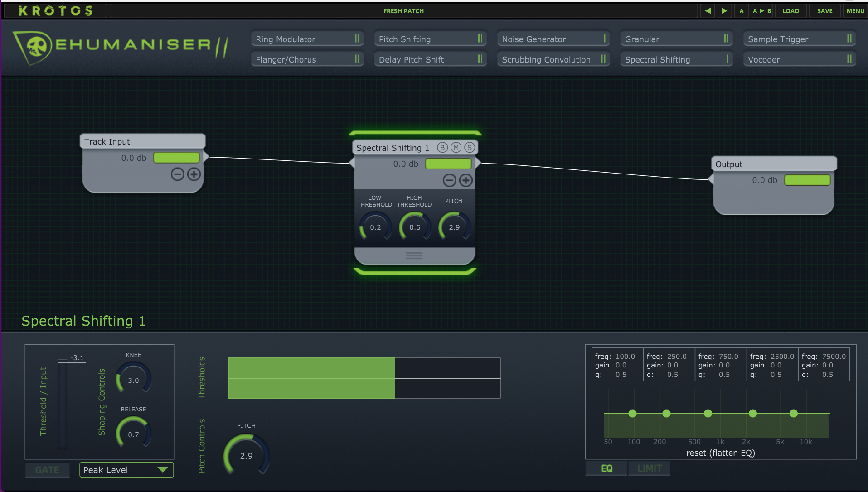868x492 pixels.
Task: Click Spectral Shifting 1 input connector
Action: click(x=352, y=163)
